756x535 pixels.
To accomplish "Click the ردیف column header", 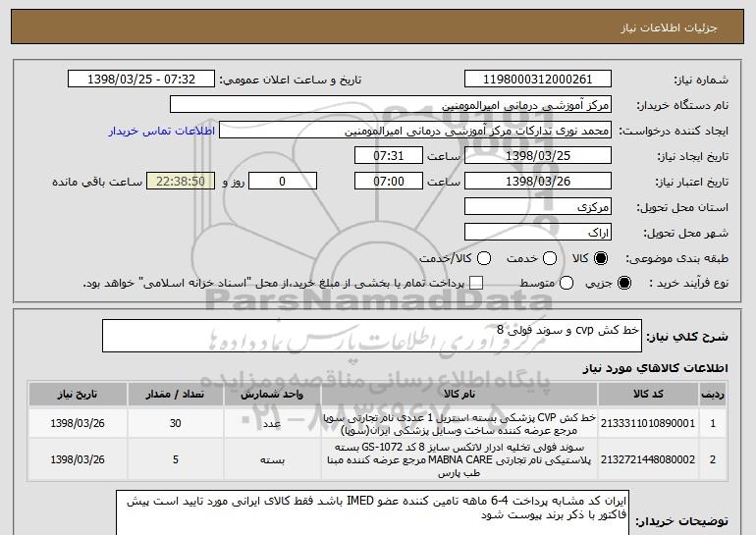I will coord(713,395).
